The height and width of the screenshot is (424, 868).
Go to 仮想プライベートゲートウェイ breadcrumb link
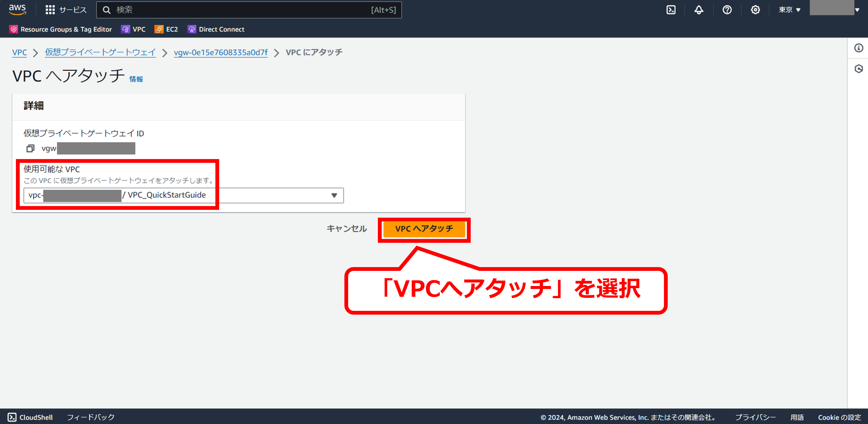pos(100,53)
